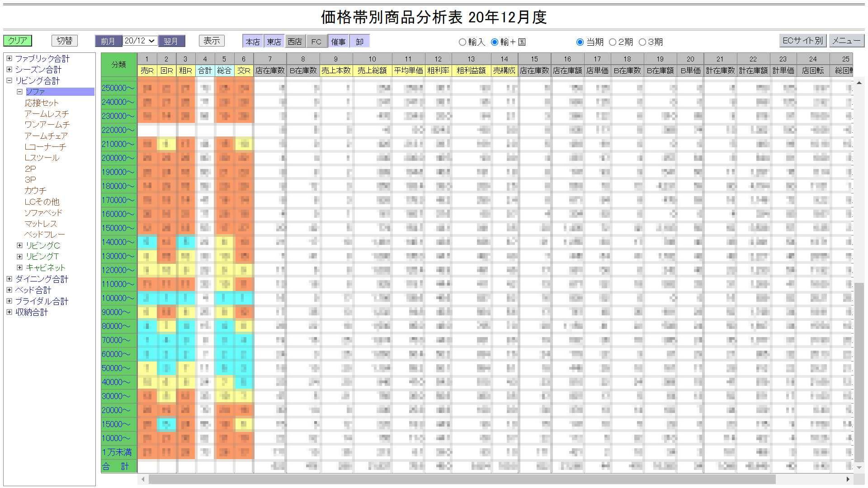The height and width of the screenshot is (488, 868).
Task: Select アームレスチ in the tree
Action: tap(47, 114)
